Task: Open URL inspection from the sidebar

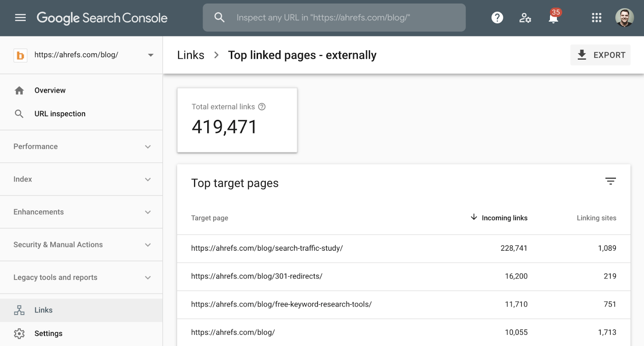Action: pyautogui.click(x=60, y=114)
